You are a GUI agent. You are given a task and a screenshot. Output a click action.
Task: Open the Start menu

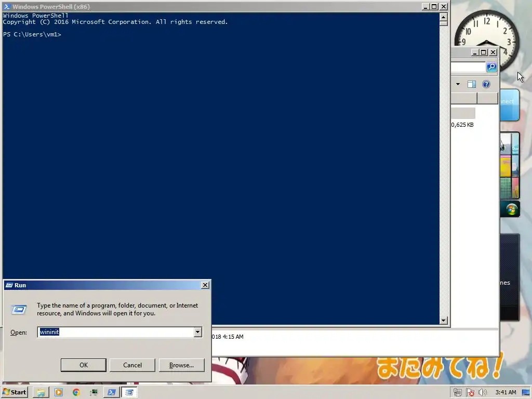pyautogui.click(x=15, y=392)
